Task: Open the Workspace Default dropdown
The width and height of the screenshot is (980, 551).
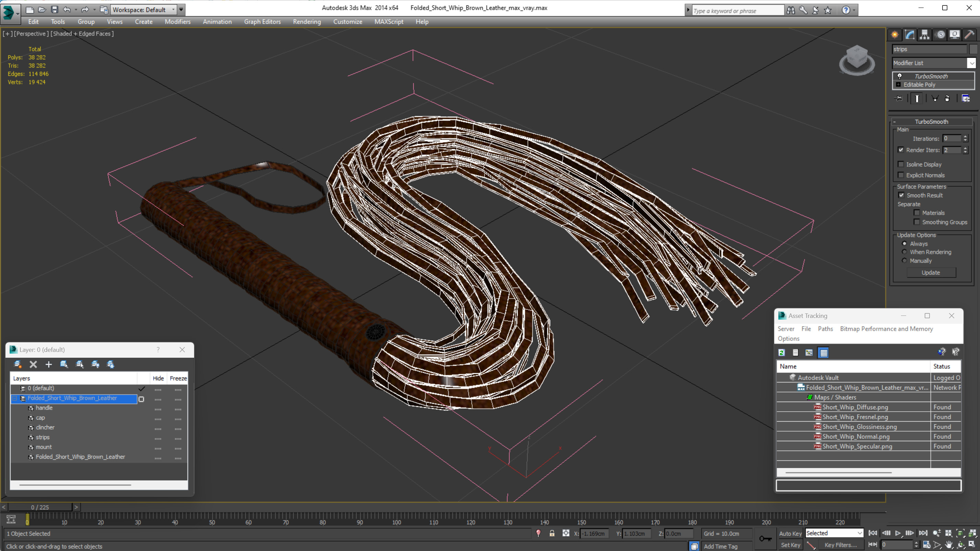Action: point(144,10)
